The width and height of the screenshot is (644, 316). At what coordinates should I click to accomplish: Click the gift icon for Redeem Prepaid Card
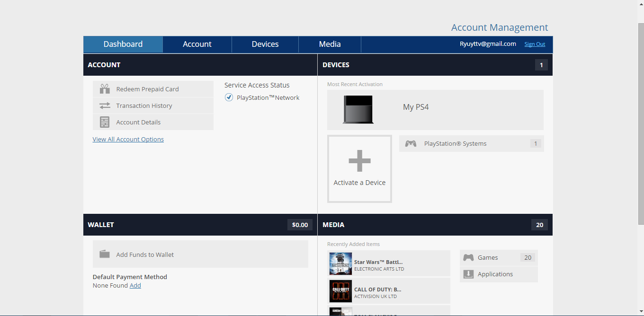pos(105,89)
